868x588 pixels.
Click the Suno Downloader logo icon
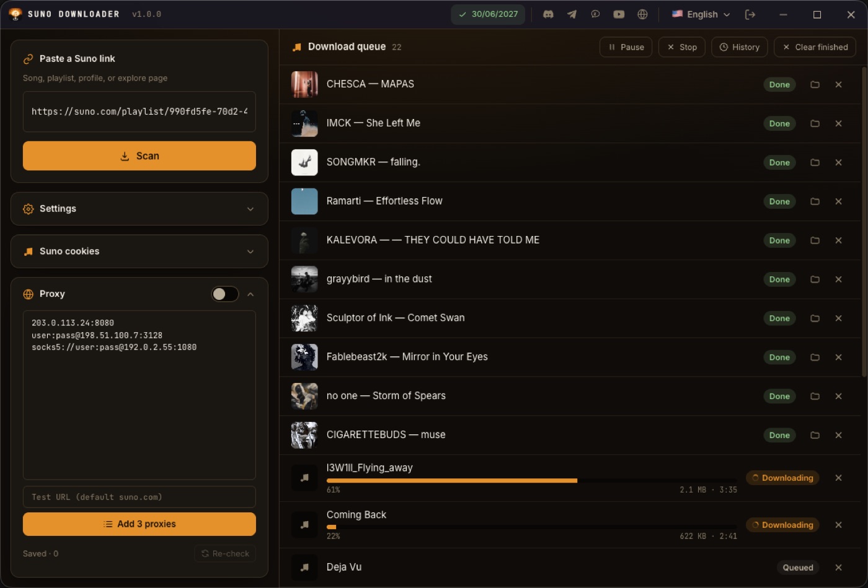pos(15,14)
